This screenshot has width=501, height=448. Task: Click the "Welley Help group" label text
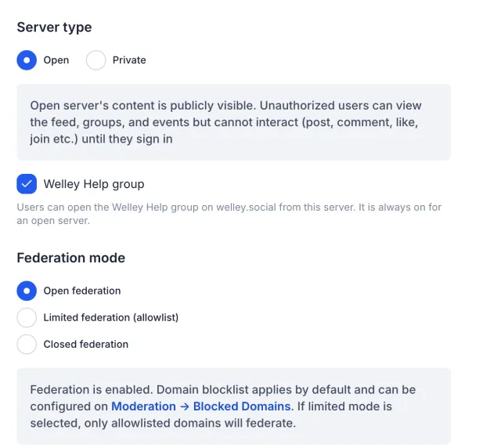click(x=94, y=184)
